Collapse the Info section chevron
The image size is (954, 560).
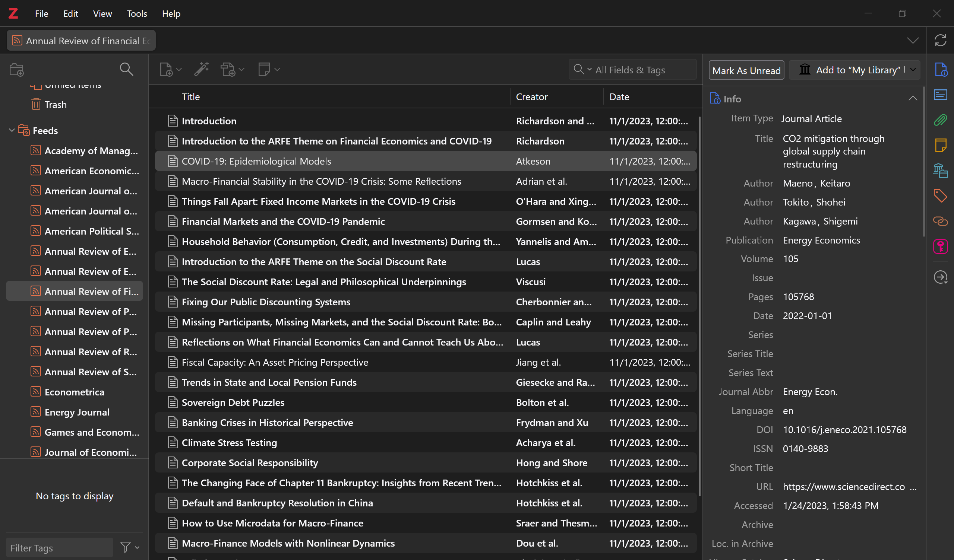(x=912, y=98)
